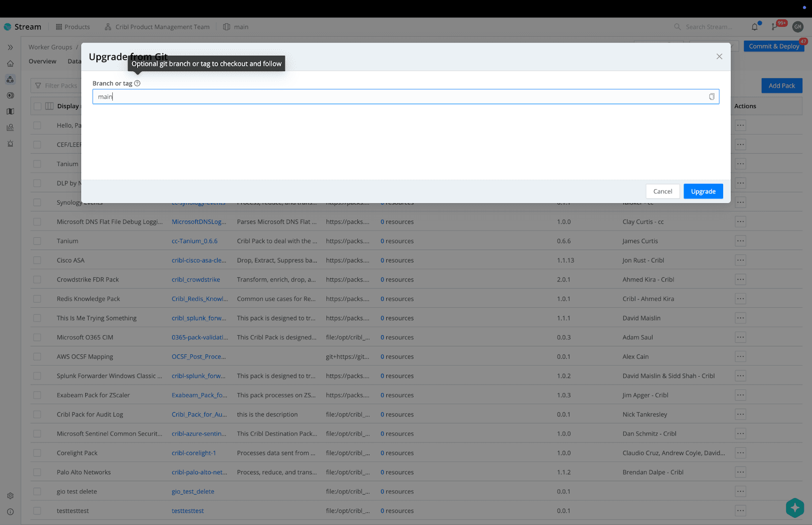The height and width of the screenshot is (525, 812).
Task: Cancel the Upgrade from Git dialog
Action: coord(662,191)
